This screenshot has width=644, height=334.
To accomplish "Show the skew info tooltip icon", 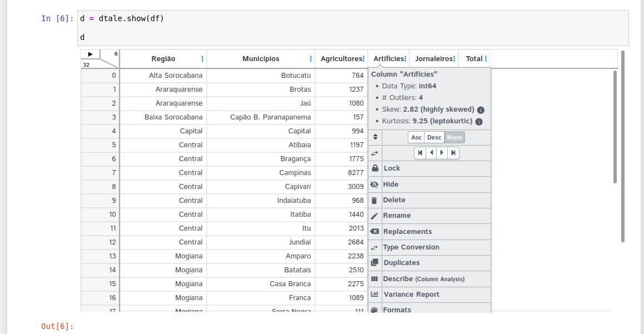I will click(x=481, y=109).
